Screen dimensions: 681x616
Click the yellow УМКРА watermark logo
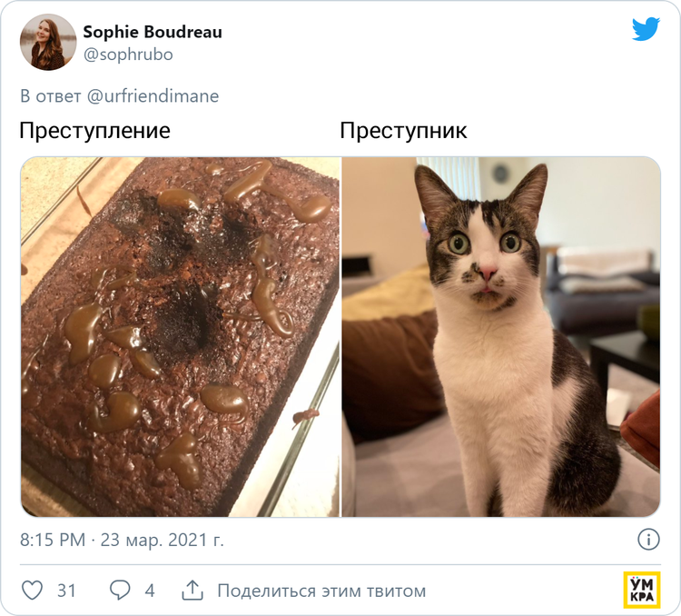click(x=641, y=590)
